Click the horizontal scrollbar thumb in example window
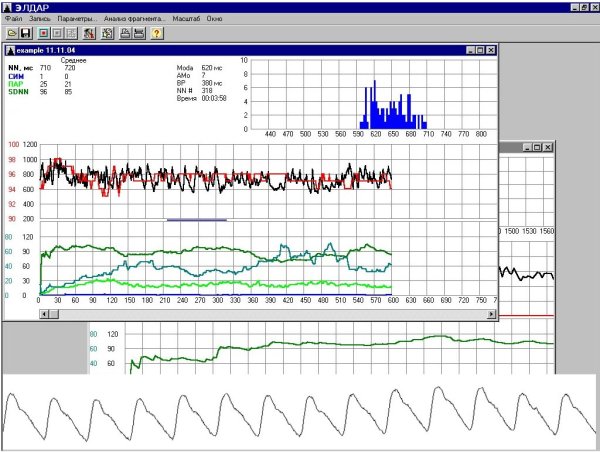The image size is (600, 452). [x=54, y=314]
